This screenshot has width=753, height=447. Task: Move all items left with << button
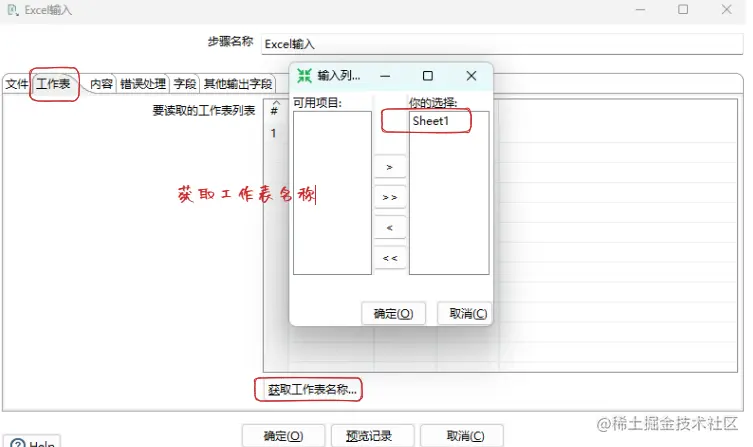pyautogui.click(x=389, y=258)
